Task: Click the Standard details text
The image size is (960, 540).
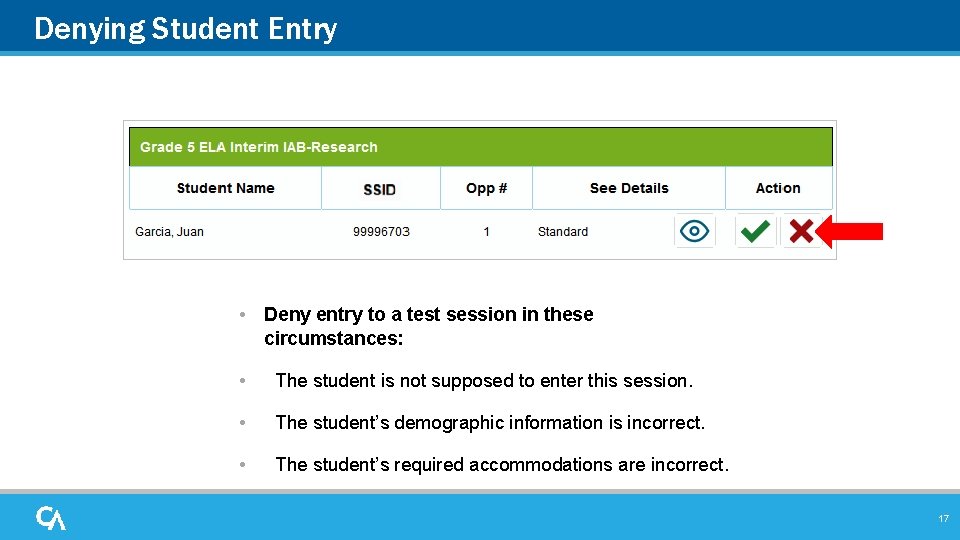Action: 563,232
